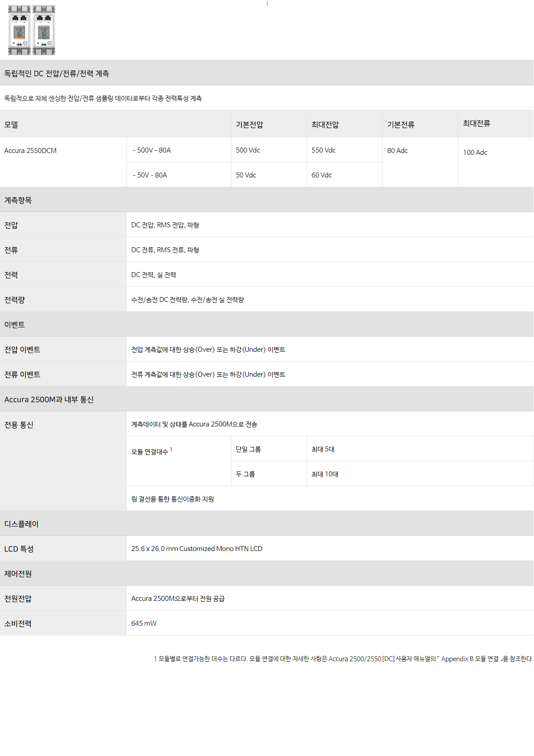Click the 550 Vdc cell

click(x=324, y=150)
